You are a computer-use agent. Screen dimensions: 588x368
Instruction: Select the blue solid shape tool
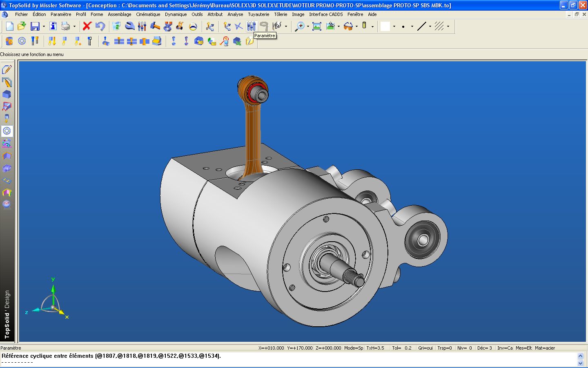click(7, 94)
